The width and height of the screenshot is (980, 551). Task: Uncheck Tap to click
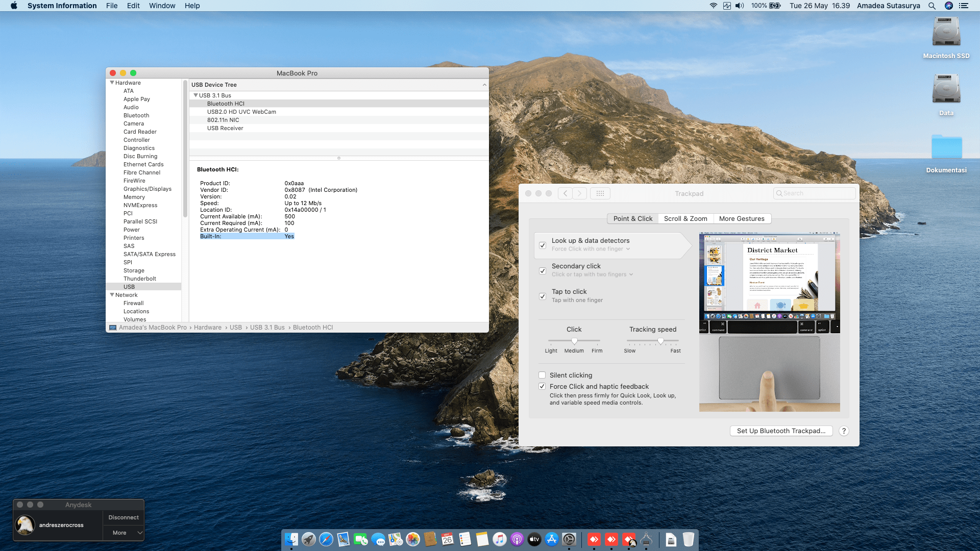(543, 296)
